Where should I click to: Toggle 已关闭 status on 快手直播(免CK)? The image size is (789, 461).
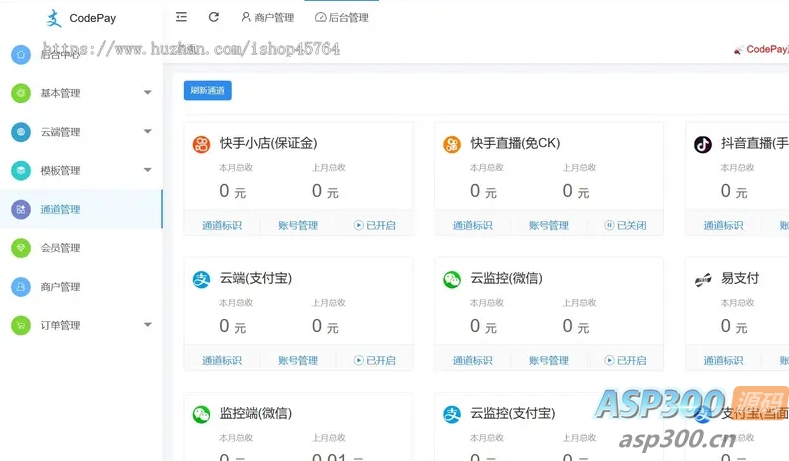(x=625, y=225)
